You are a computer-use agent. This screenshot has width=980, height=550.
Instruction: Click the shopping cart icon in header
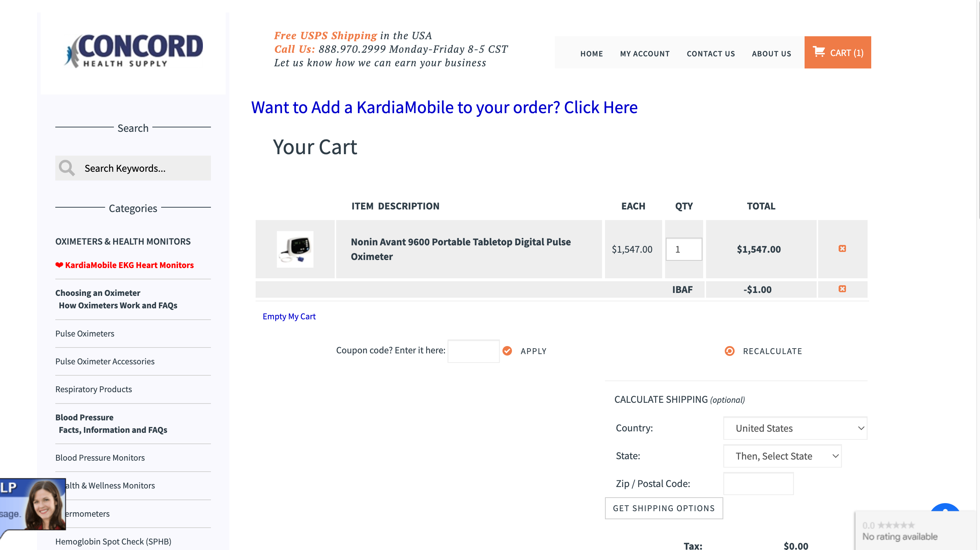(819, 52)
